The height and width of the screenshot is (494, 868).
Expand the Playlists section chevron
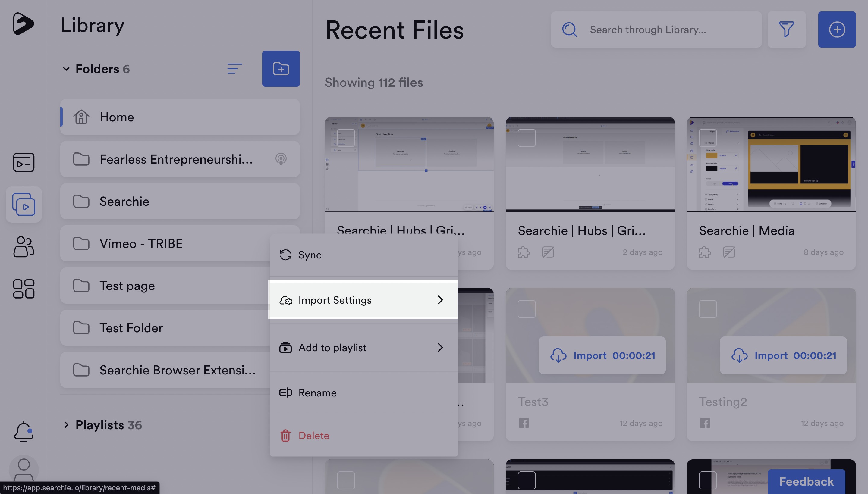pyautogui.click(x=66, y=425)
